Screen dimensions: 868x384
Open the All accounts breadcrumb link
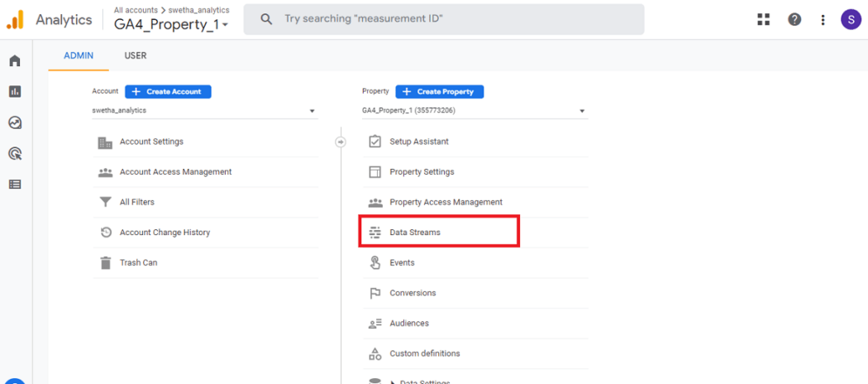coord(136,10)
